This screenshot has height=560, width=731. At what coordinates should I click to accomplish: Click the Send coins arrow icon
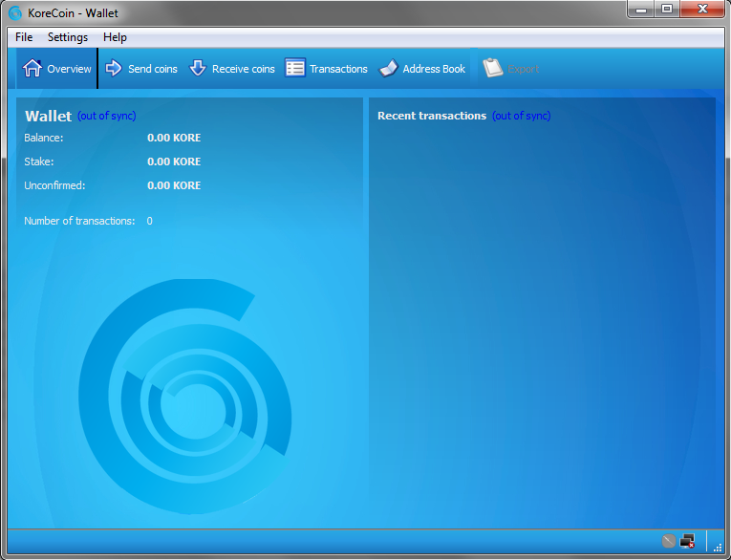pyautogui.click(x=114, y=68)
